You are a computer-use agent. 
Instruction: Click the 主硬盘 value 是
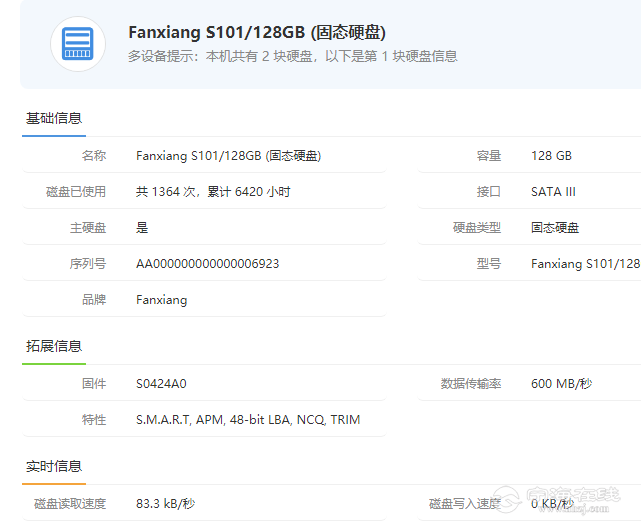142,228
